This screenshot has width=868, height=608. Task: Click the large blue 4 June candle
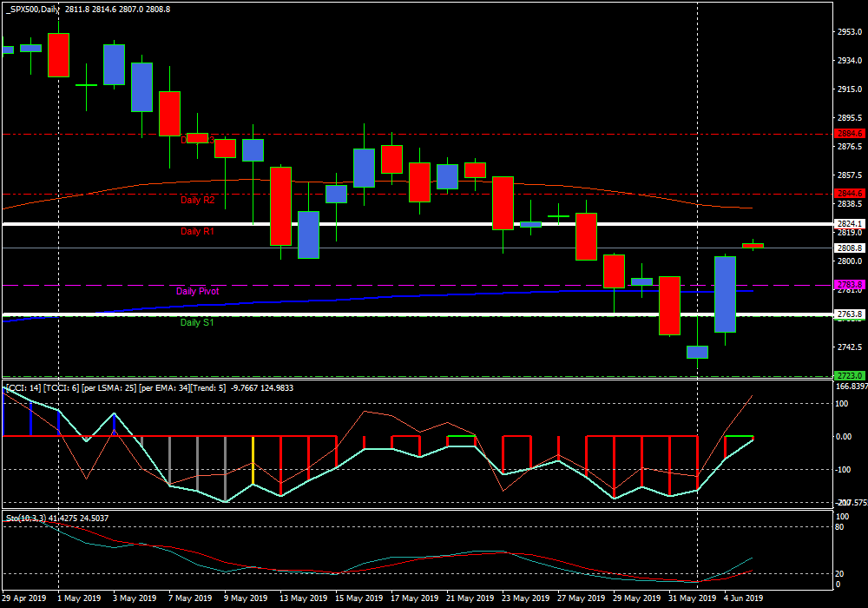pos(725,294)
